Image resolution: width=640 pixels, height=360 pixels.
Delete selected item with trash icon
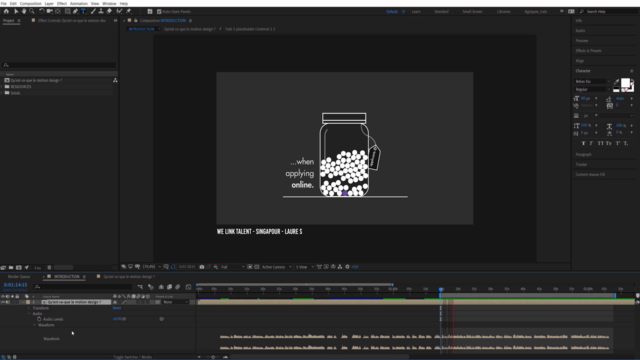point(49,268)
